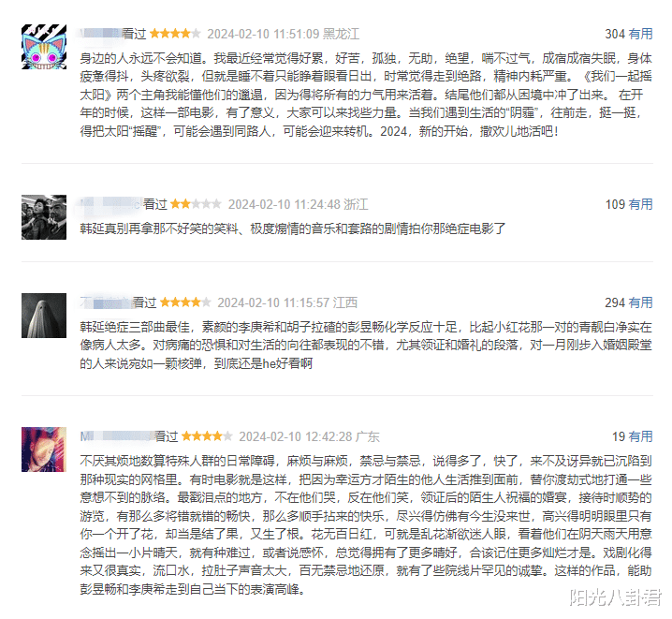Open the timestamp 2024-02-10 11:24:48 link

[285, 204]
